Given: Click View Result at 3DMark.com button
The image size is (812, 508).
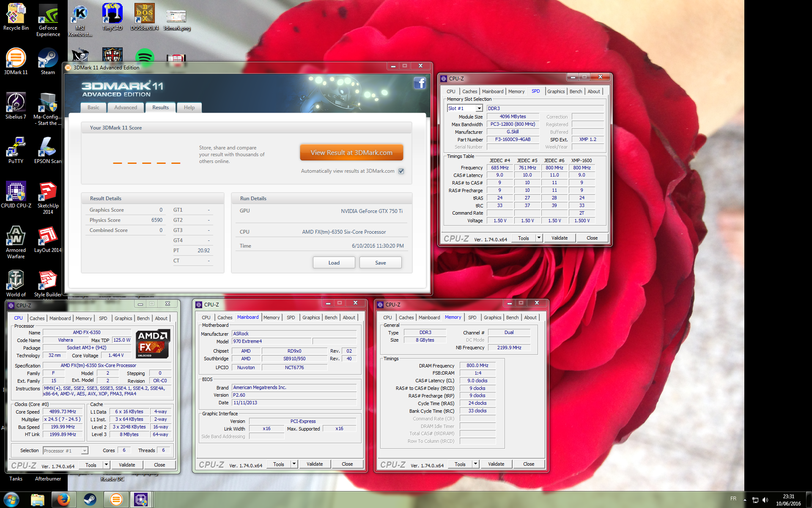Looking at the screenshot, I should coord(351,152).
